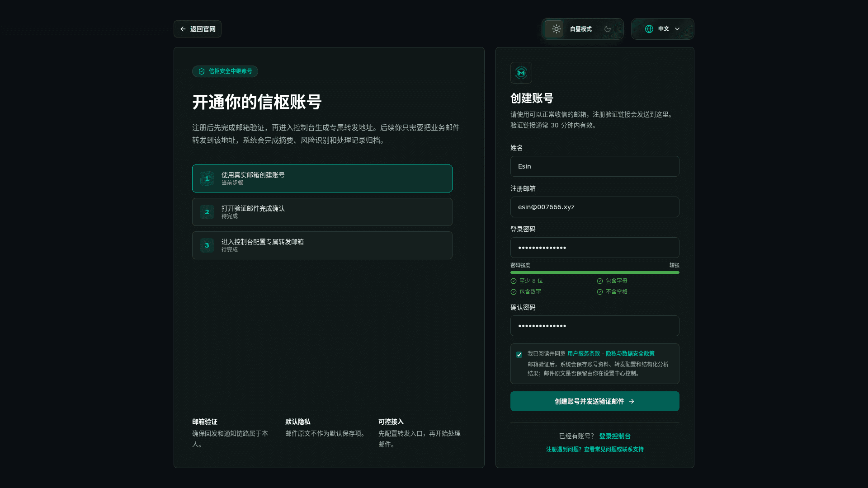The height and width of the screenshot is (488, 868).
Task: Open the 隐私与数据安全政策 link
Action: tap(630, 353)
